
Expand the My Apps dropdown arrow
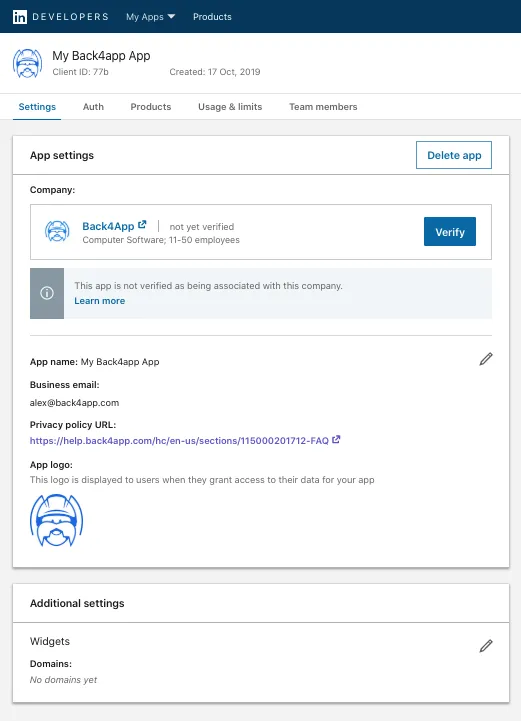(172, 17)
